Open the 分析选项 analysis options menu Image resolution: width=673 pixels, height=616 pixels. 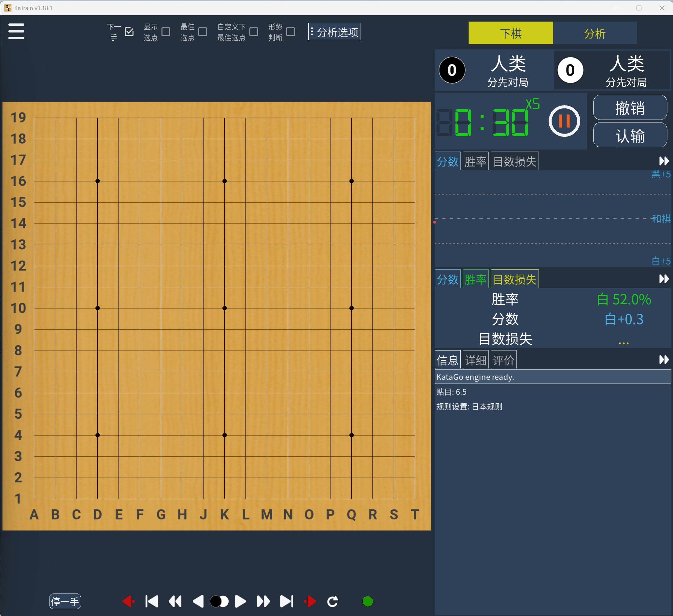334,32
